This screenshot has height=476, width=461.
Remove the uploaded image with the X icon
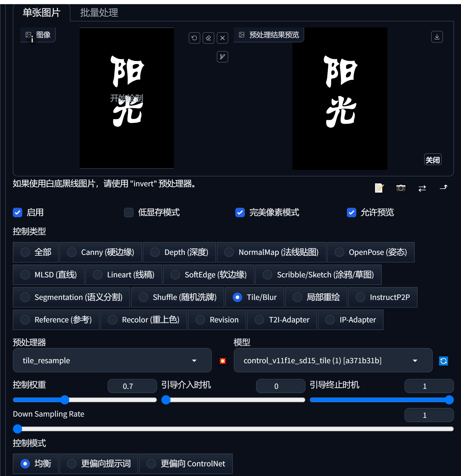click(223, 38)
